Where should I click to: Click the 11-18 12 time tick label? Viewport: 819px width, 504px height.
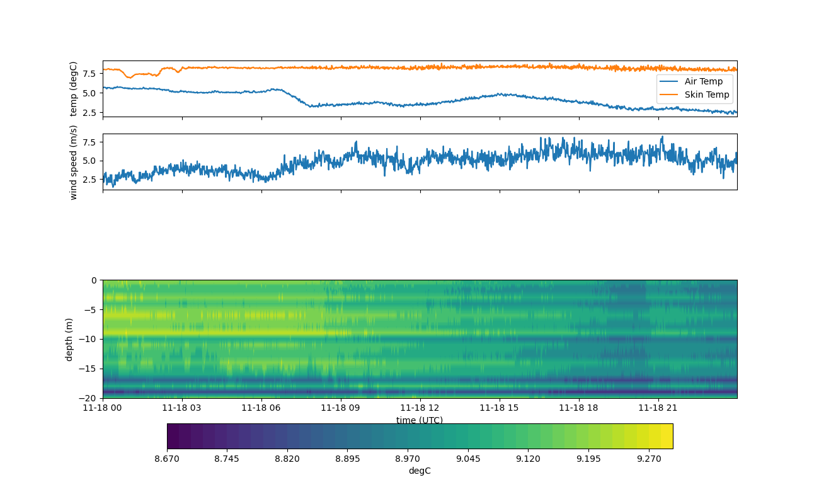[420, 408]
